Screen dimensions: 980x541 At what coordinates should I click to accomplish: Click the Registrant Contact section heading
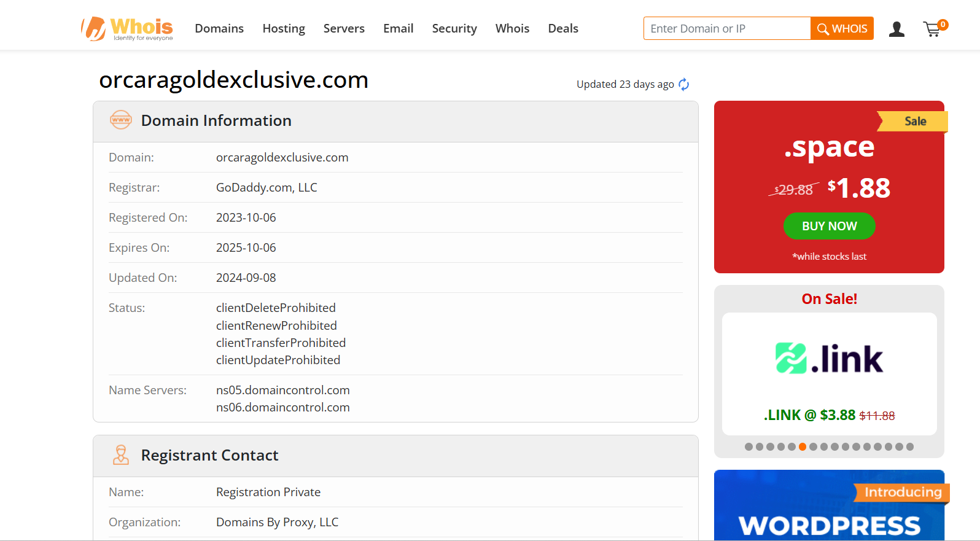pos(209,455)
